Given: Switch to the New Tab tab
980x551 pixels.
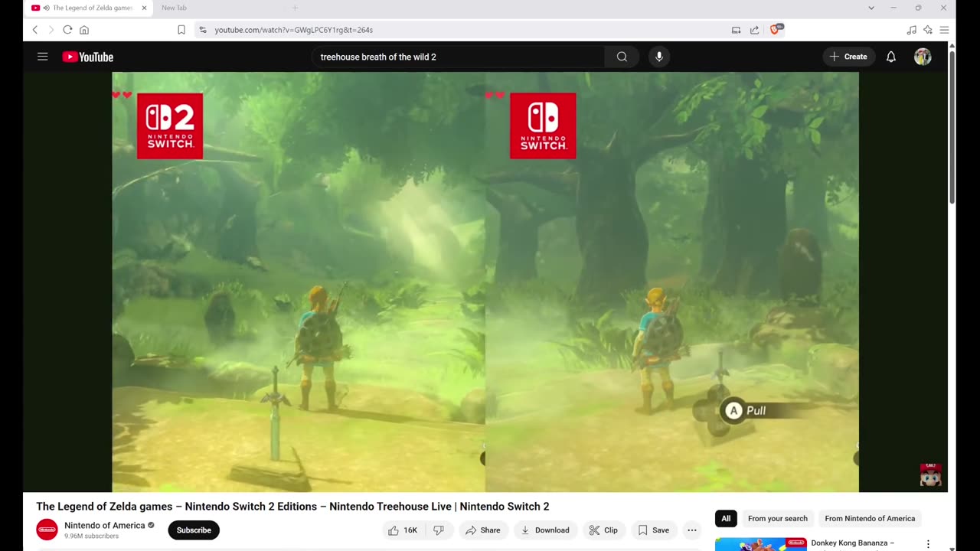Looking at the screenshot, I should point(174,8).
